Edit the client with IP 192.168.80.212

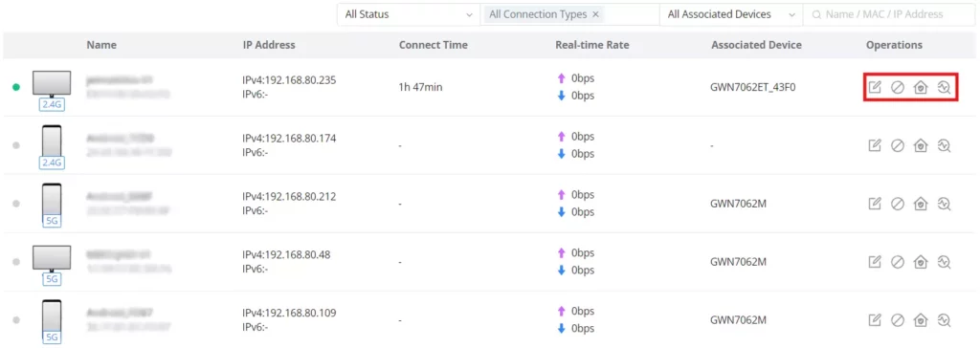tap(875, 204)
